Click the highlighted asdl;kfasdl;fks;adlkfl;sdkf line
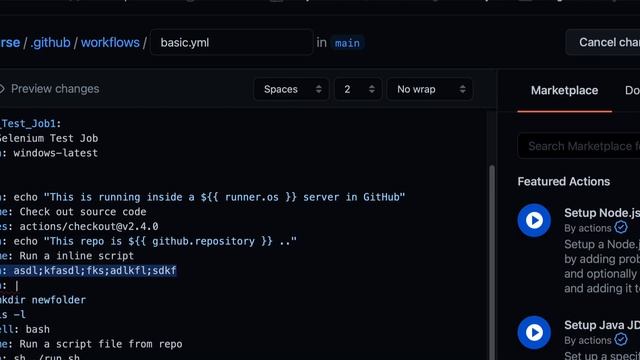Viewport: 640px width, 360px height. point(88,271)
